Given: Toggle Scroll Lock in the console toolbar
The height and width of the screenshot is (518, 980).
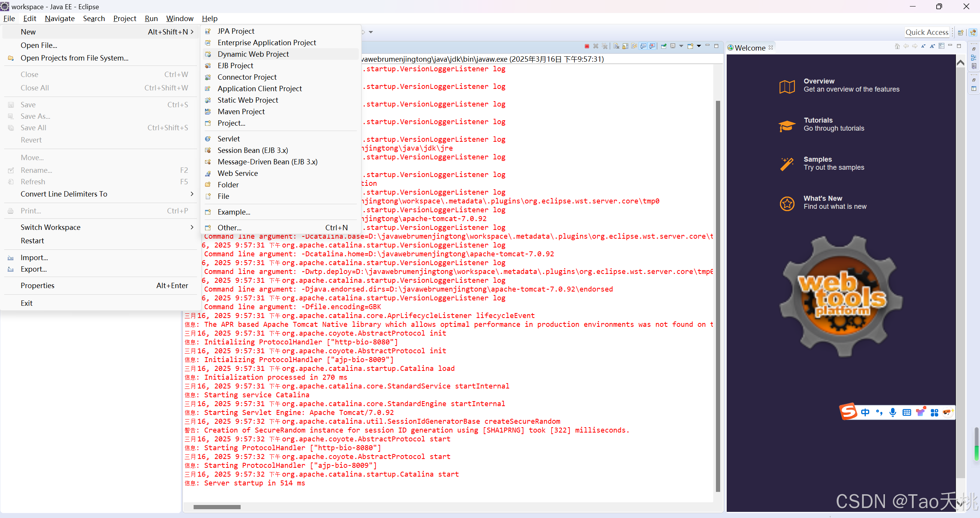Looking at the screenshot, I should [x=625, y=46].
